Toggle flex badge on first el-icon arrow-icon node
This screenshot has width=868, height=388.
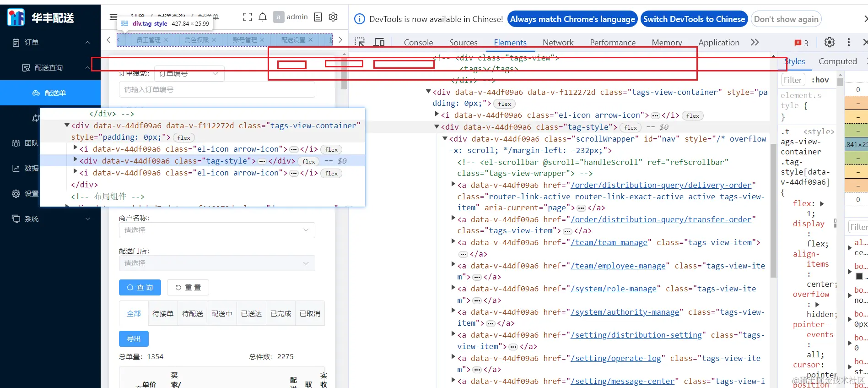(x=693, y=116)
